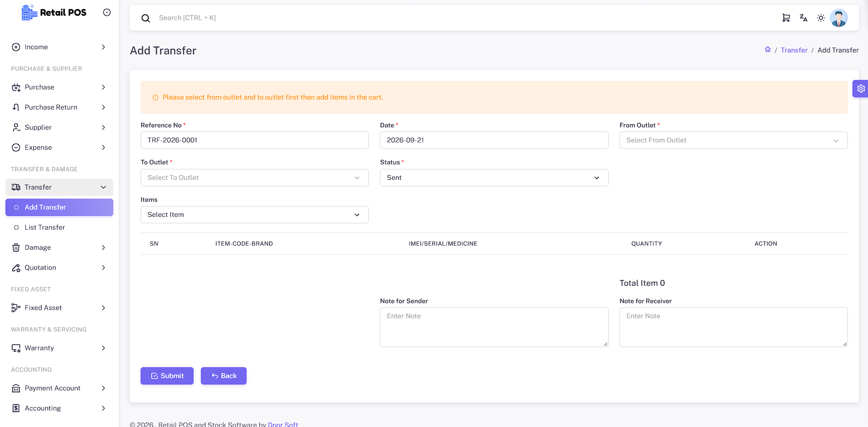Expand the Purchase Return sidebar menu

click(x=59, y=107)
